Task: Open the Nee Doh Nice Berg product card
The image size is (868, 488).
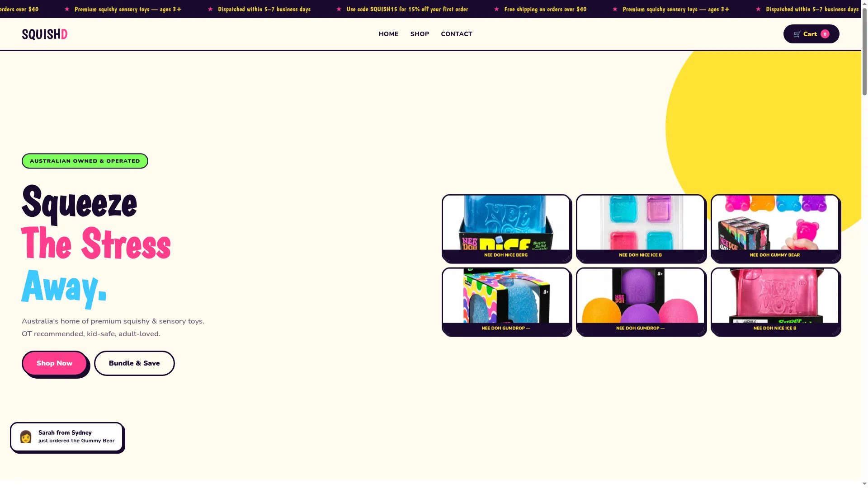Action: (506, 228)
